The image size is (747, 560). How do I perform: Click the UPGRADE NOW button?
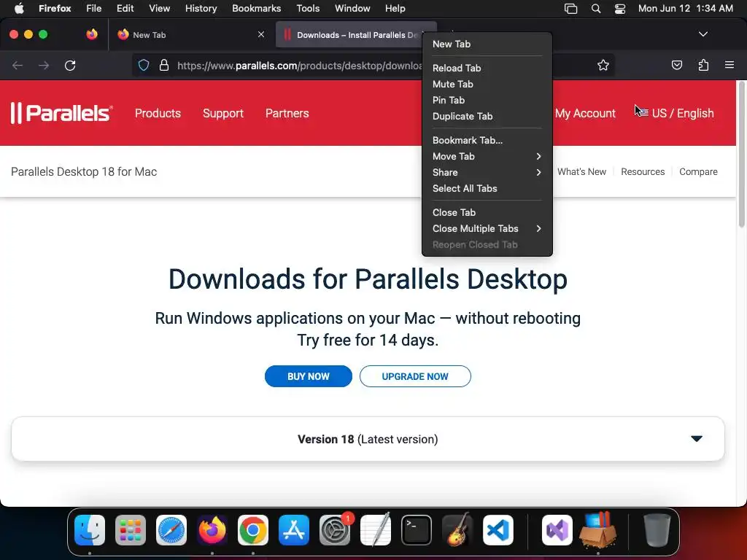click(x=415, y=376)
